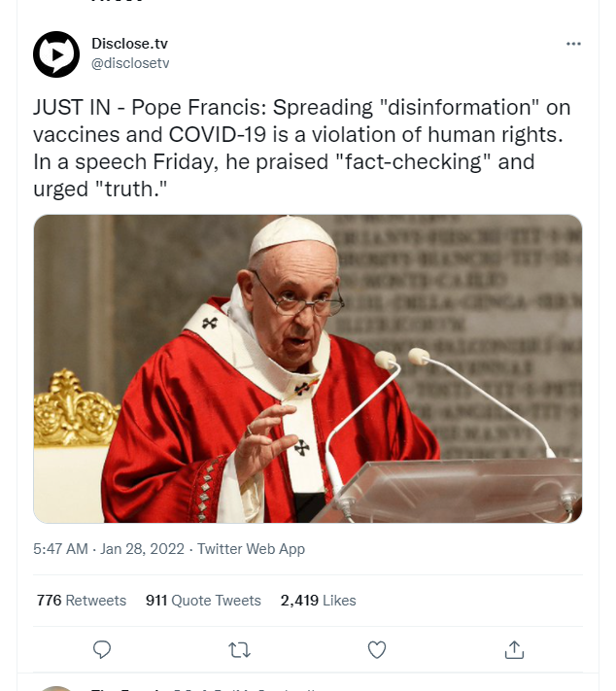View the 911 Quote Tweets list

[203, 601]
